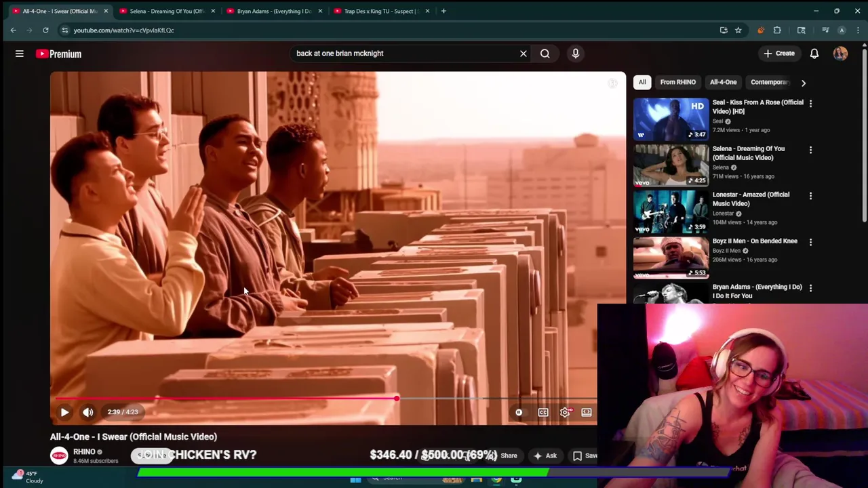868x488 pixels.
Task: Close the Selena browser tab
Action: 213,11
